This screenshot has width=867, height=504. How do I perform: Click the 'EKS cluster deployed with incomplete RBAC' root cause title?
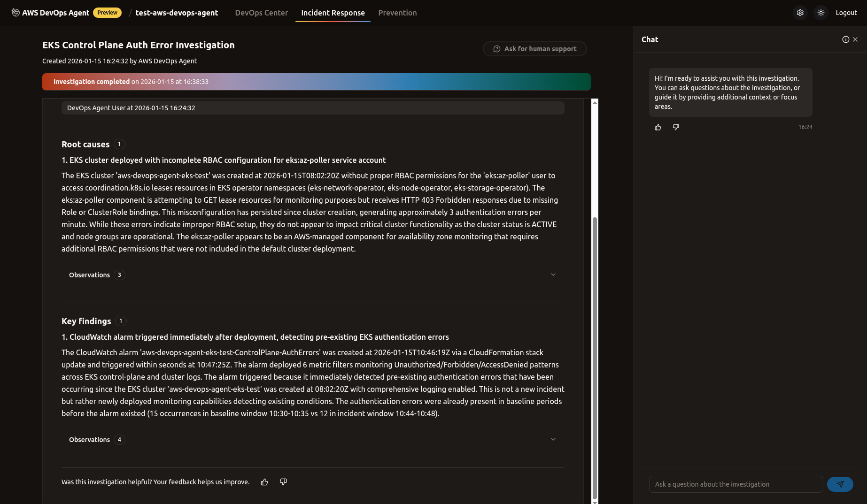click(224, 160)
